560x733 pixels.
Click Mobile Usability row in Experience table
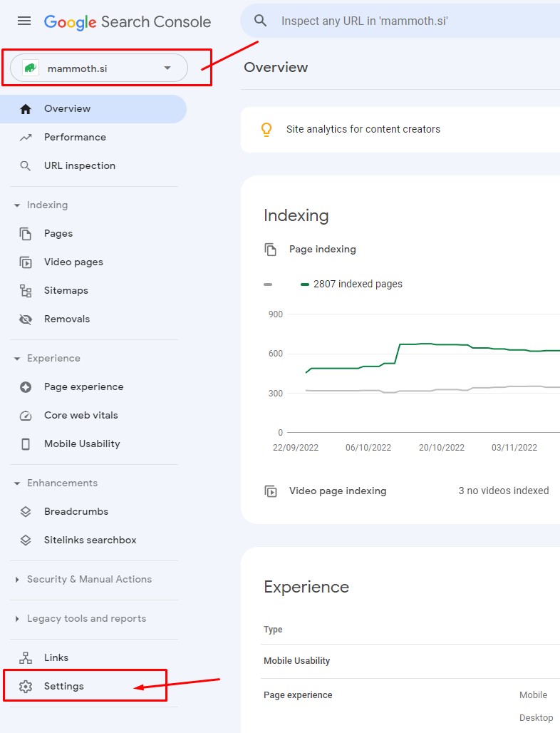click(x=410, y=661)
